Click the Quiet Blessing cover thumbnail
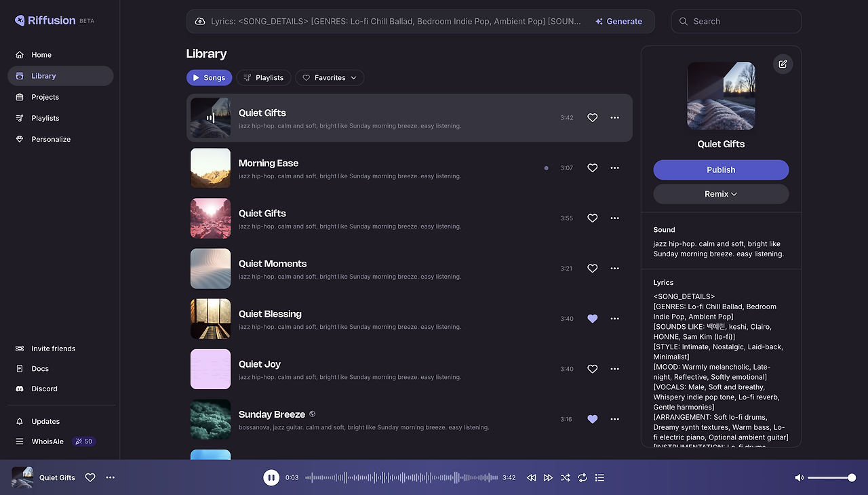Screen dimensions: 868x495 (x=210, y=319)
